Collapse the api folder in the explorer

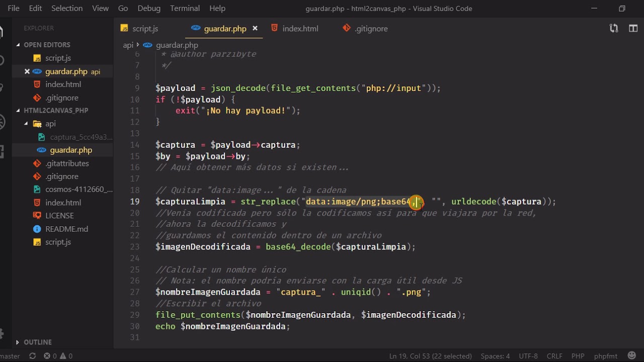(50, 124)
